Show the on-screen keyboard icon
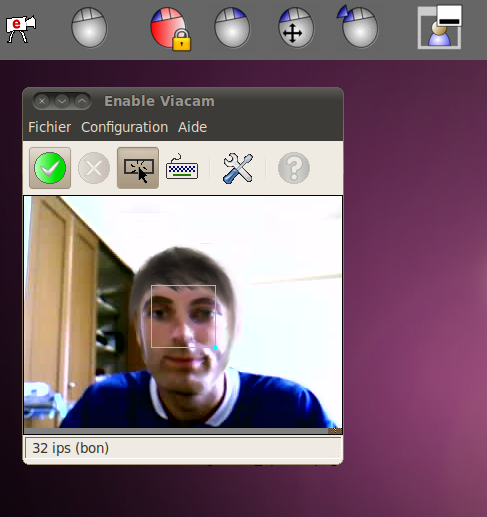Image resolution: width=487 pixels, height=517 pixels. (182, 167)
